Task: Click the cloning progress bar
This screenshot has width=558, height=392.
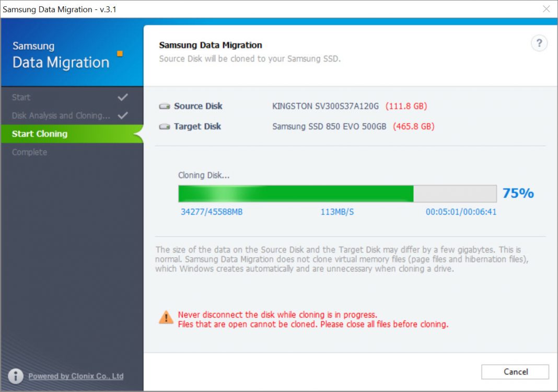Action: [x=337, y=193]
